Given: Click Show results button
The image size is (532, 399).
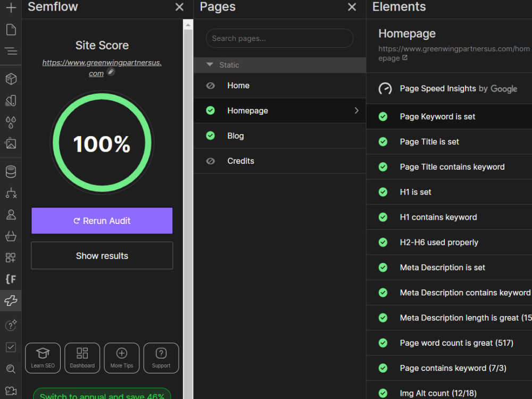Looking at the screenshot, I should click(x=102, y=255).
